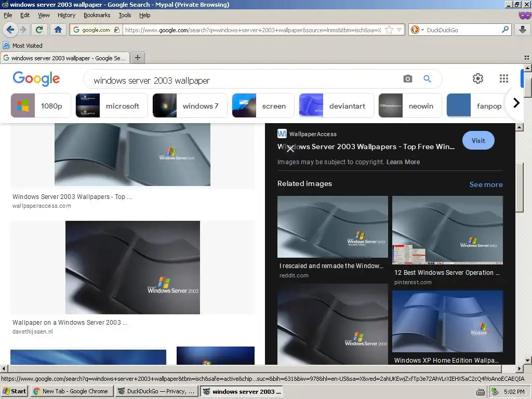The height and width of the screenshot is (399, 532).
Task: Filter results by the 1080p chip
Action: point(41,106)
